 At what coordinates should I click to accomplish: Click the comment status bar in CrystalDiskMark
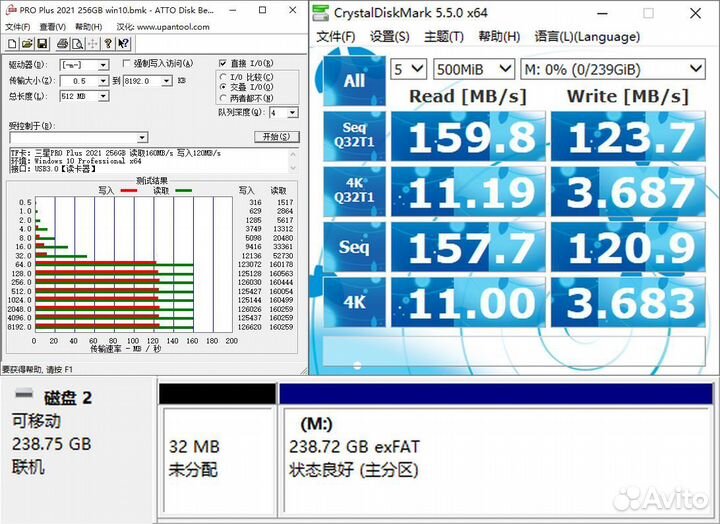click(x=514, y=351)
